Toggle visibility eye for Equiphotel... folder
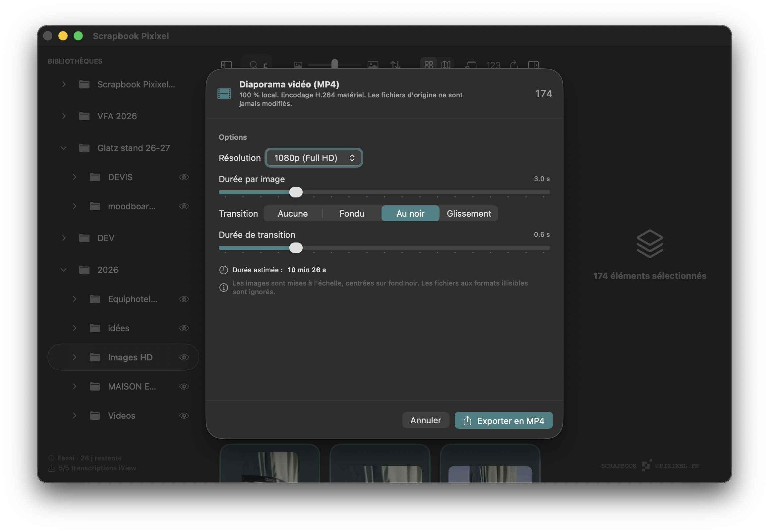The image size is (769, 532). 184,299
